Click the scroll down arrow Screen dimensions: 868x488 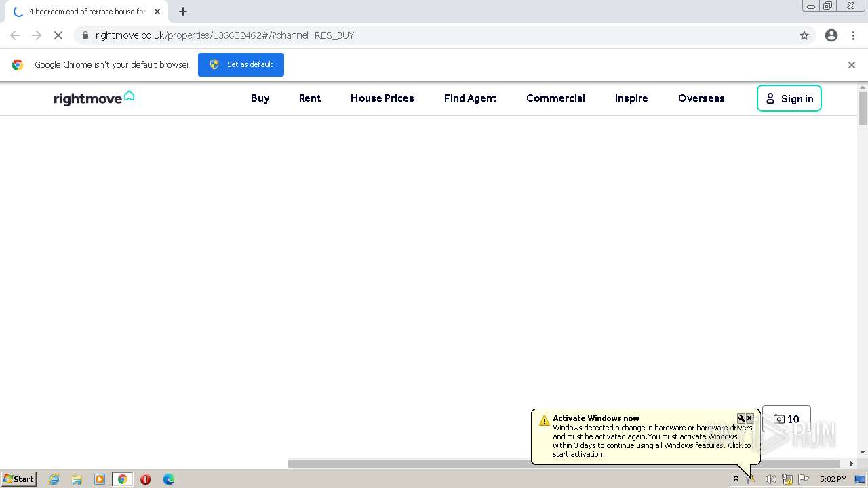click(863, 452)
